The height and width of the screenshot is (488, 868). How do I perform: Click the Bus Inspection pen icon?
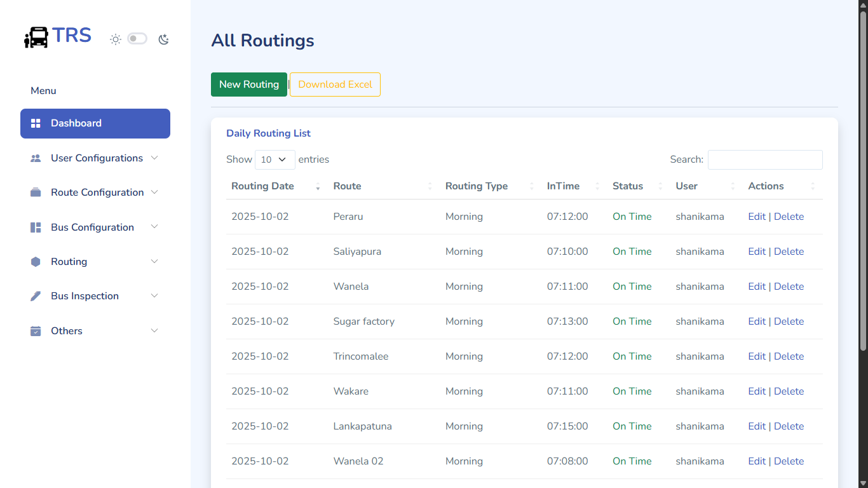pyautogui.click(x=36, y=296)
